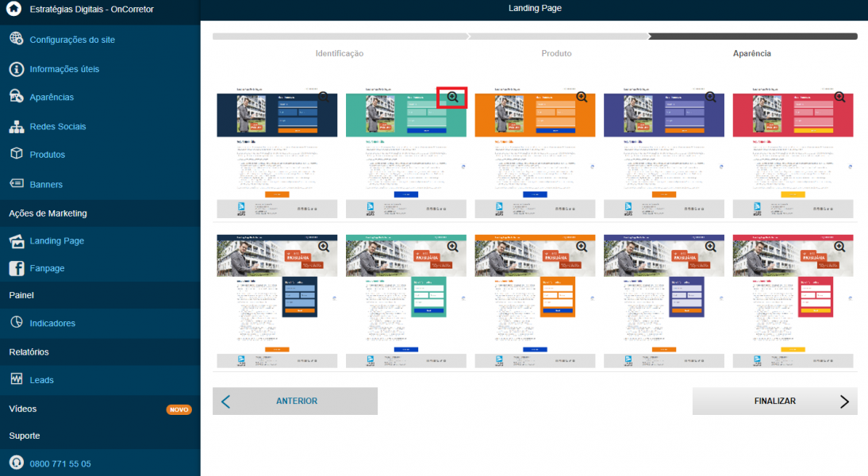Click the Produtos box icon
Image resolution: width=868 pixels, height=476 pixels.
pyautogui.click(x=17, y=154)
